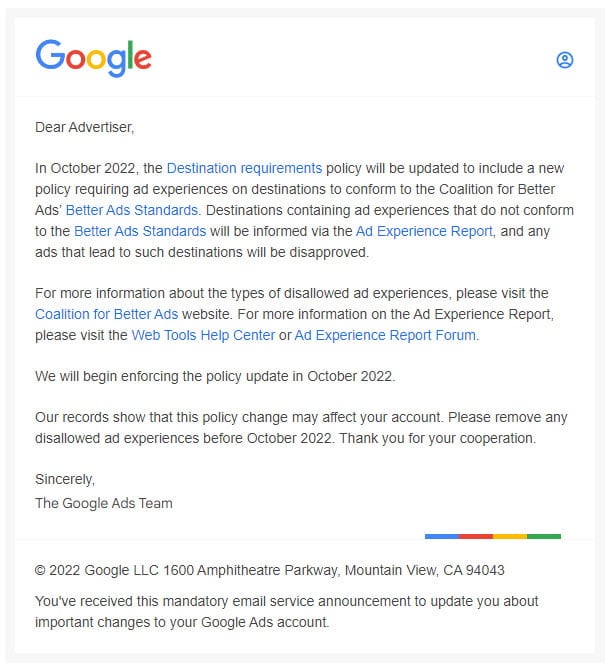Open the Ad Experience Report link
This screenshot has height=671, width=611.
coord(424,231)
